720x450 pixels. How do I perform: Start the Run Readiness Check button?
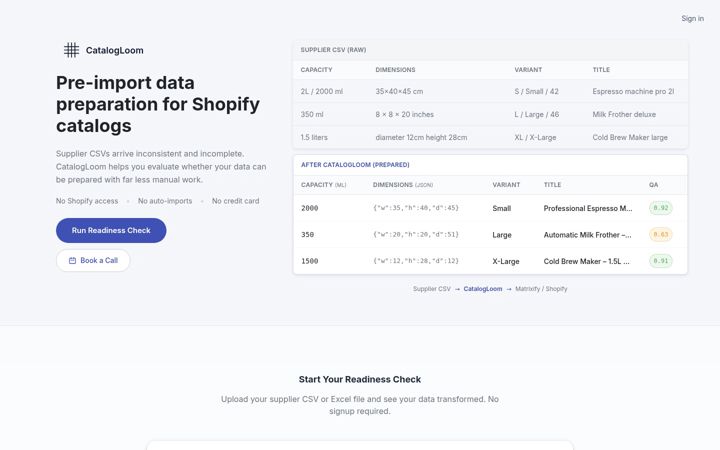pyautogui.click(x=111, y=231)
